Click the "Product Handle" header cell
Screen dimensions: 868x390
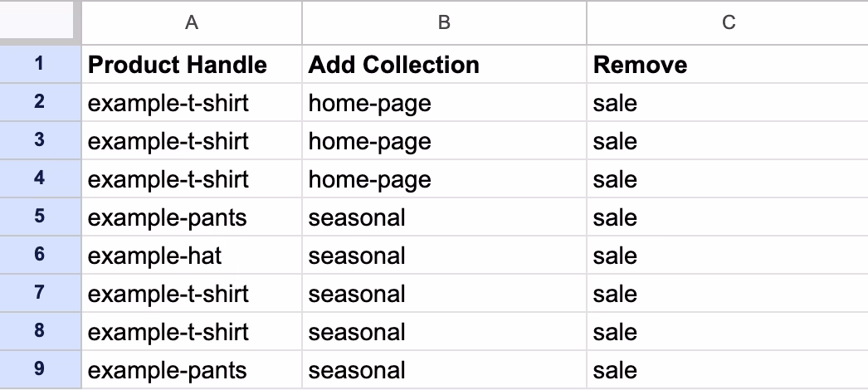pos(192,65)
